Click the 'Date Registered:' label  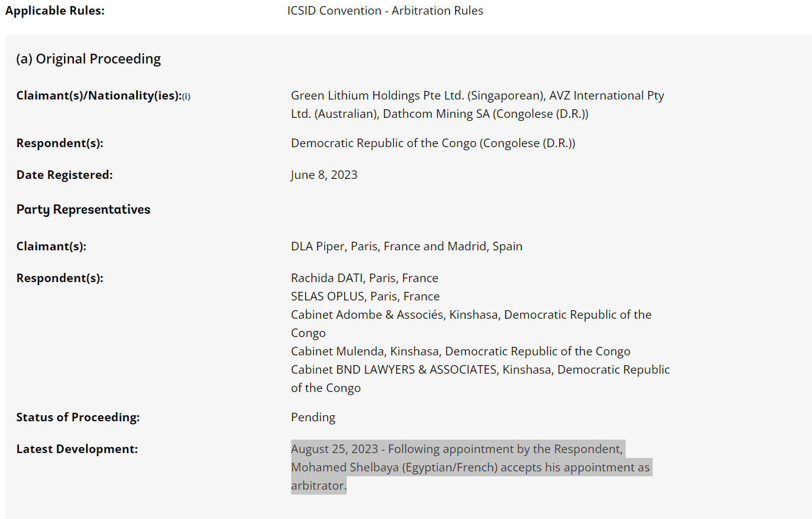click(65, 175)
